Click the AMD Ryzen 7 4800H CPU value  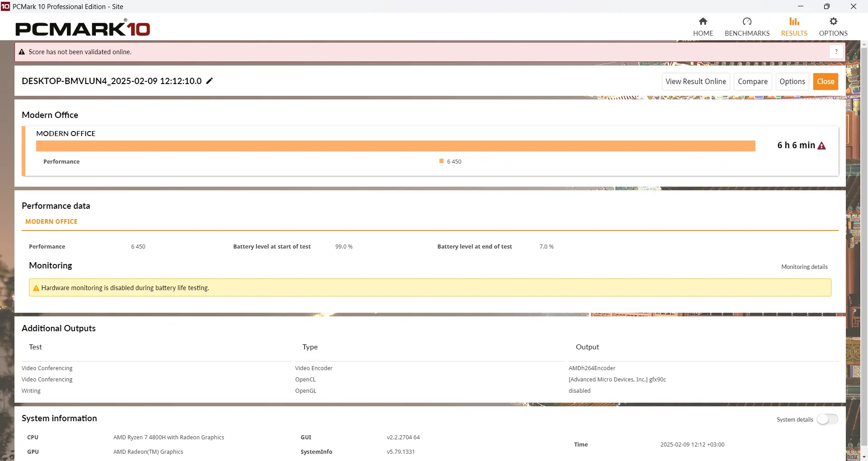169,437
